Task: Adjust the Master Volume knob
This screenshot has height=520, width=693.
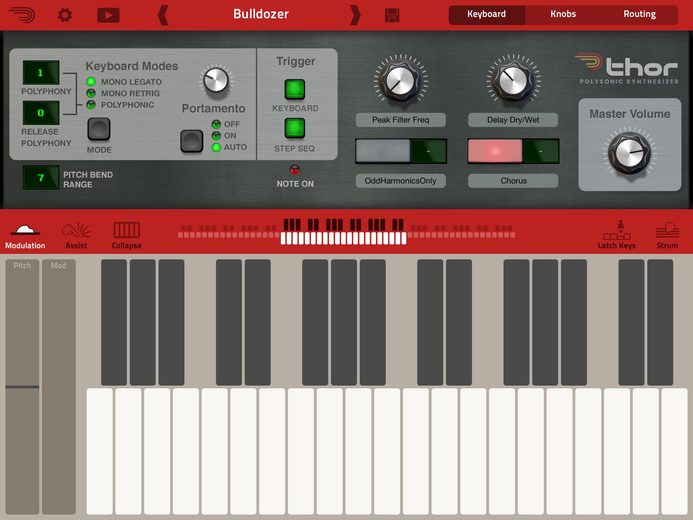Action: pos(629,153)
